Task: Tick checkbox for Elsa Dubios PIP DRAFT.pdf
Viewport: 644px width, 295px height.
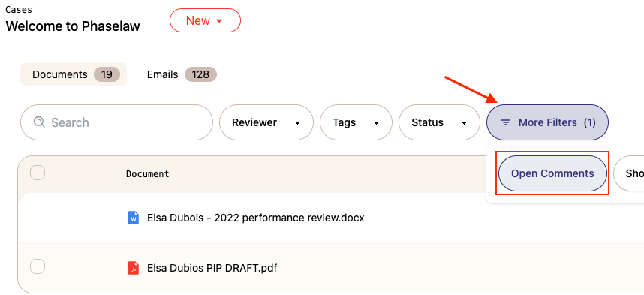Action: [x=38, y=266]
